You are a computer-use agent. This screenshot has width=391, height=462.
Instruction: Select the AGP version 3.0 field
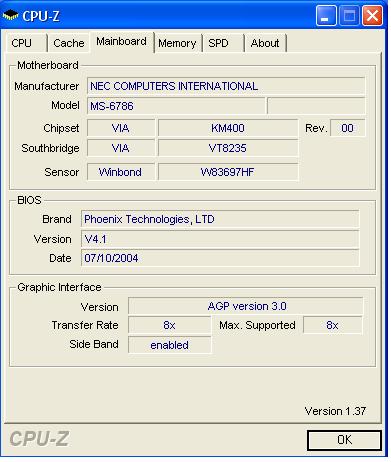point(246,306)
